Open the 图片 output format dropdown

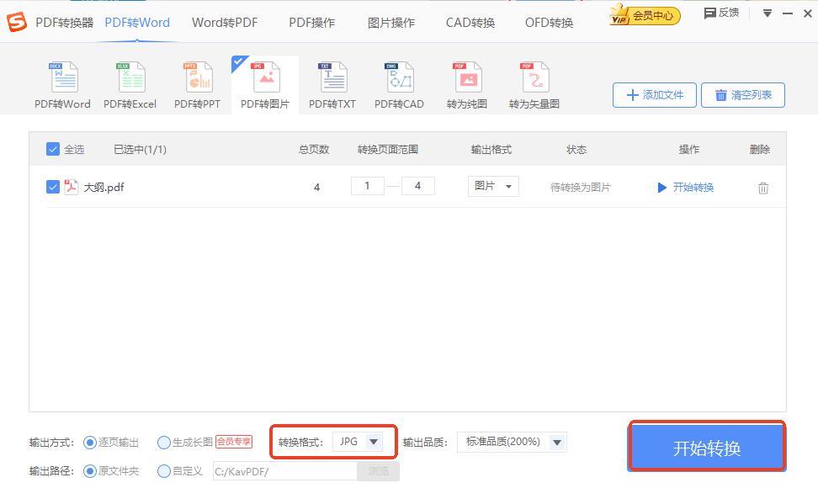click(x=493, y=187)
